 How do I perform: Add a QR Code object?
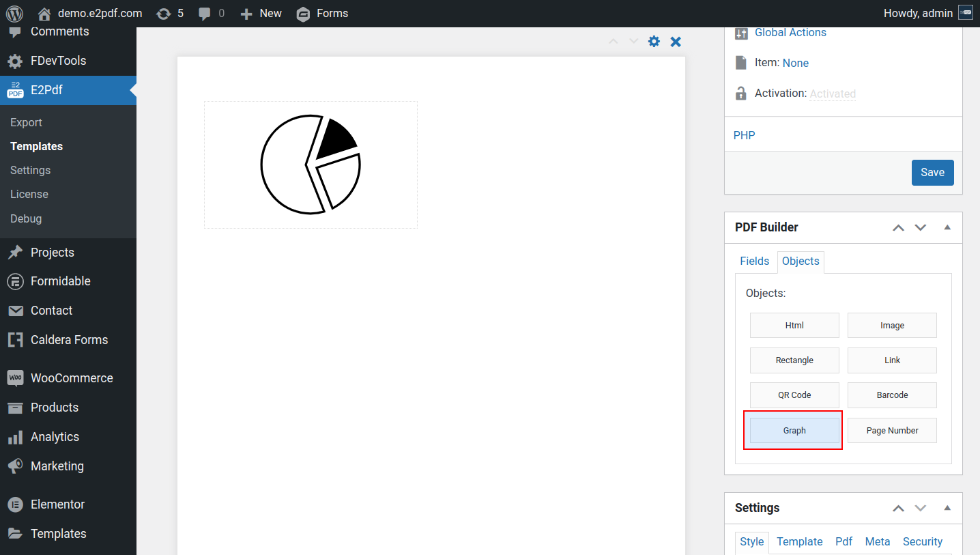pos(794,395)
